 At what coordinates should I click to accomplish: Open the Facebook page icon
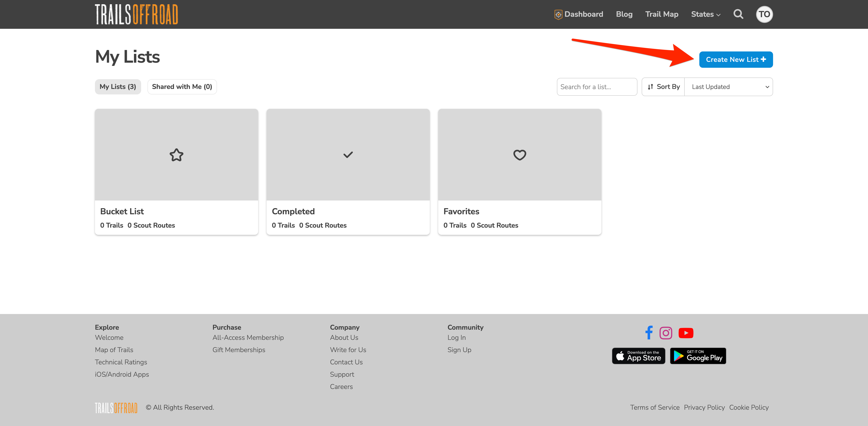[x=649, y=333]
